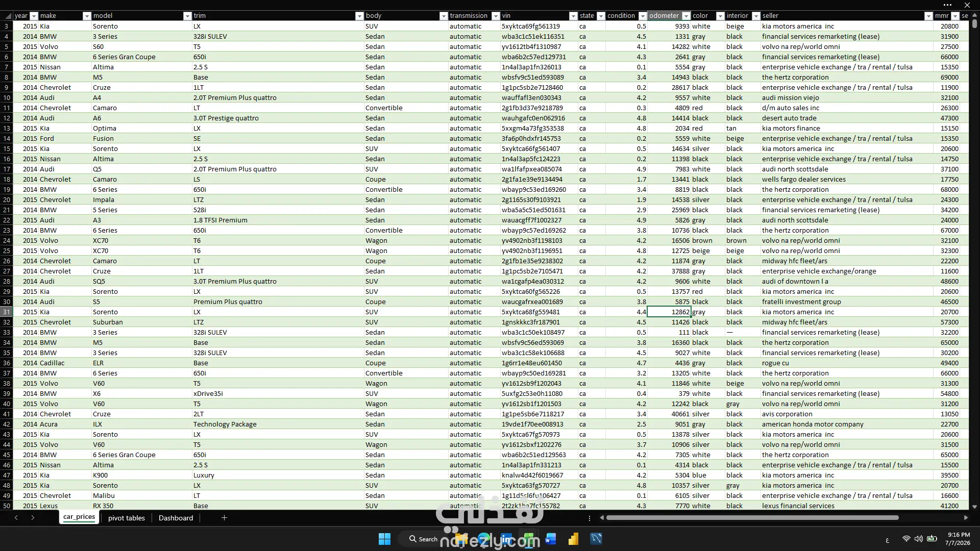Open the model column filter dropdown
This screenshot has height=551, width=980.
[187, 16]
